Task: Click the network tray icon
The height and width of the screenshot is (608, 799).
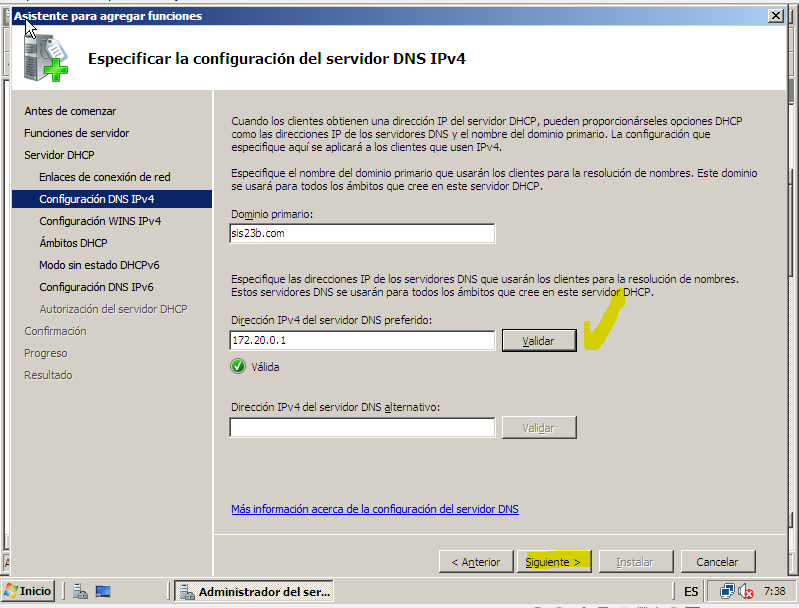Action: 727,591
